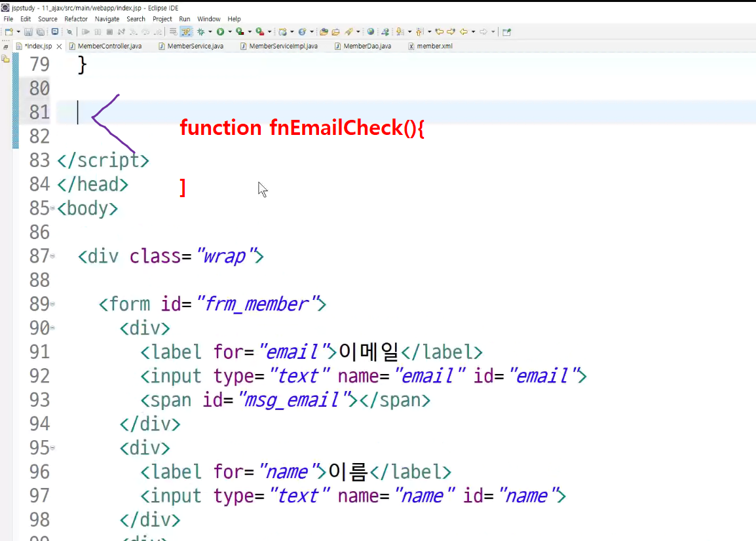Expand the Previous Annotation dropdown arrow
Screen dimensions: 756x541
(x=429, y=32)
